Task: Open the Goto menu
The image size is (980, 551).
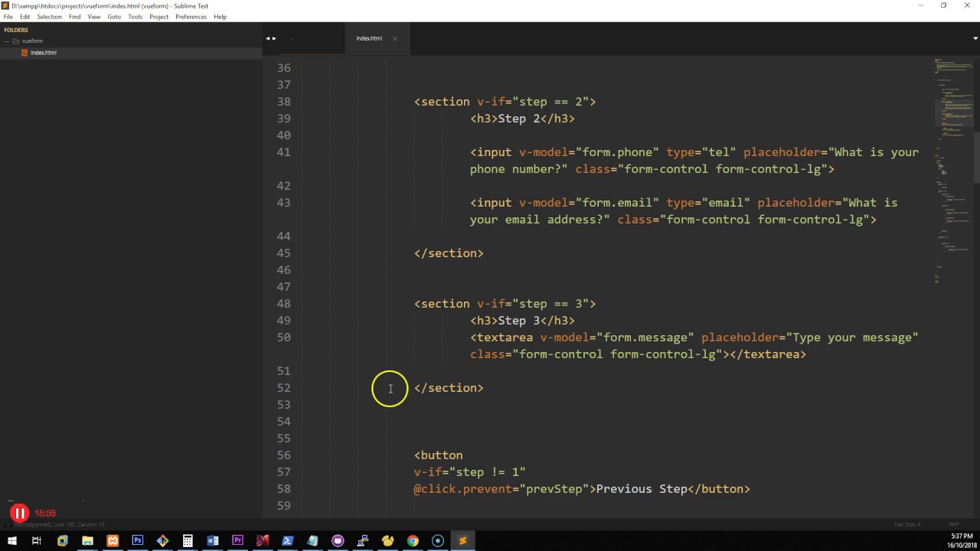Action: [x=114, y=17]
